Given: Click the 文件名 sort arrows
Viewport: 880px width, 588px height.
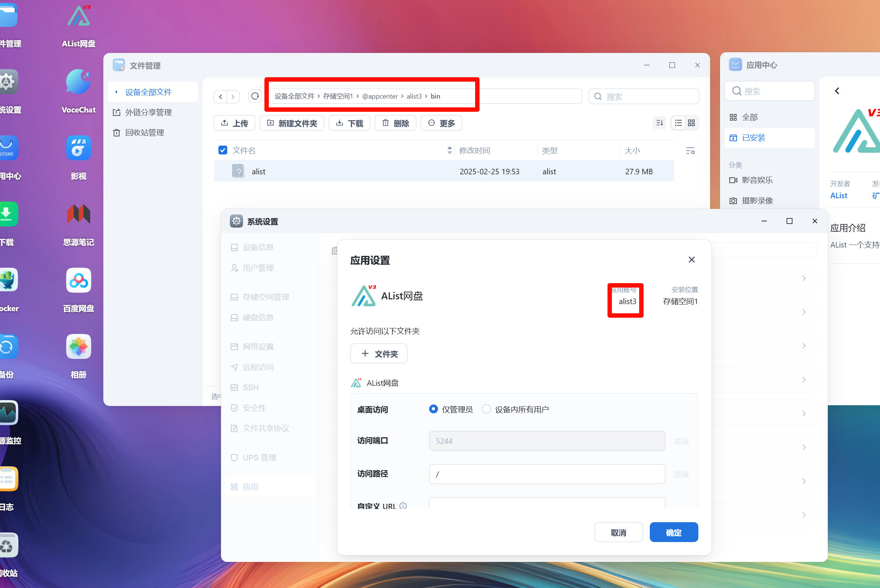Looking at the screenshot, I should pos(449,150).
